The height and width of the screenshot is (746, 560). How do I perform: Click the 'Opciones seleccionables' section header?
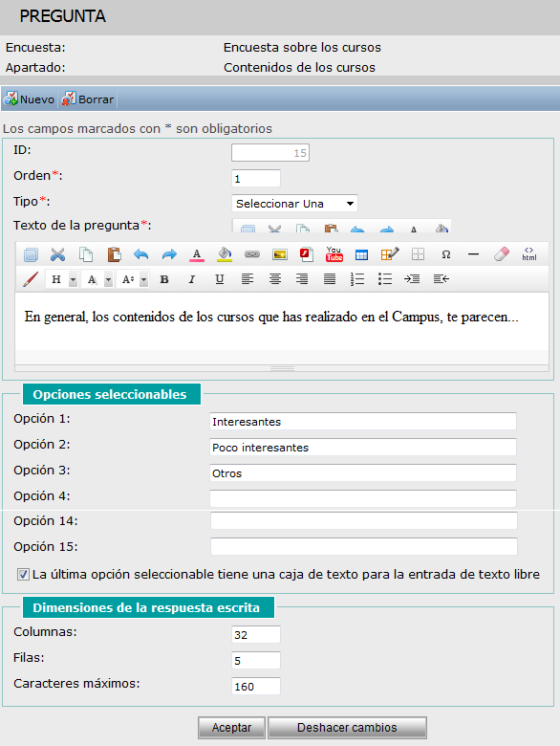(x=112, y=394)
